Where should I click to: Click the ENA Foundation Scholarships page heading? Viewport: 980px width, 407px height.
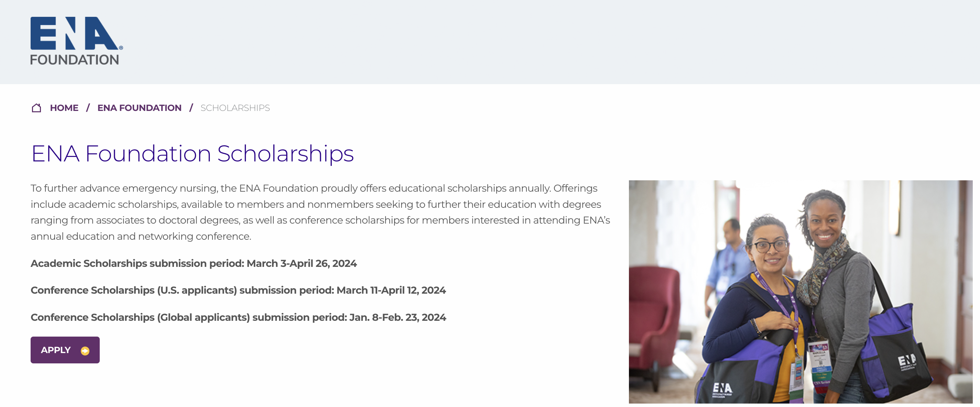pyautogui.click(x=192, y=153)
